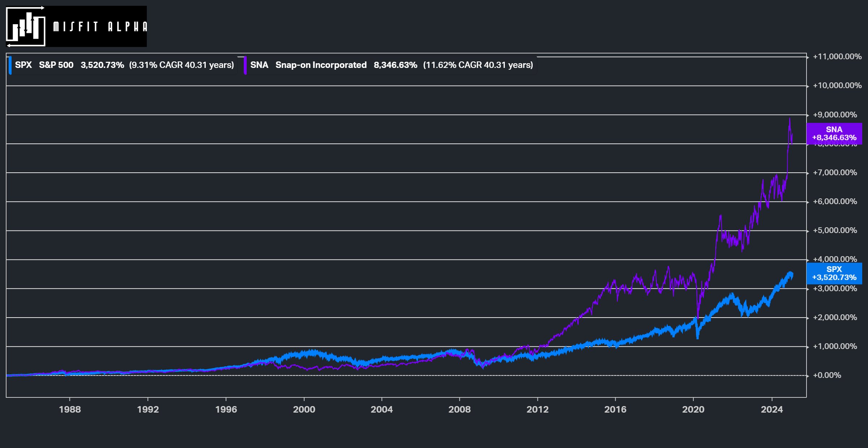Click the purple SNA +8,346.63% price tag
This screenshot has width=868, height=448.
[834, 134]
